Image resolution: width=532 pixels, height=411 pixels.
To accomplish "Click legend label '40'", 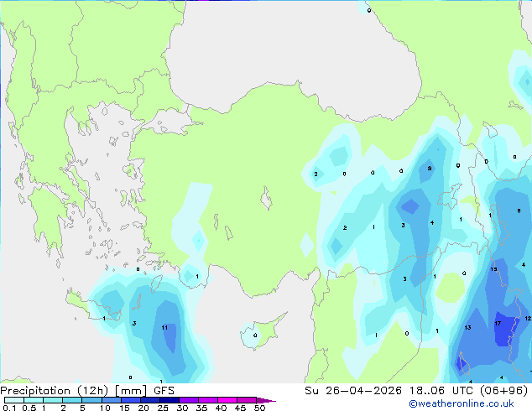I will tap(221, 408).
